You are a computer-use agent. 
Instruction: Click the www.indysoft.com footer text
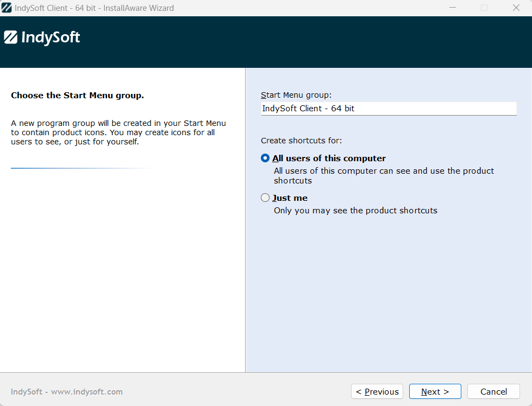(87, 392)
